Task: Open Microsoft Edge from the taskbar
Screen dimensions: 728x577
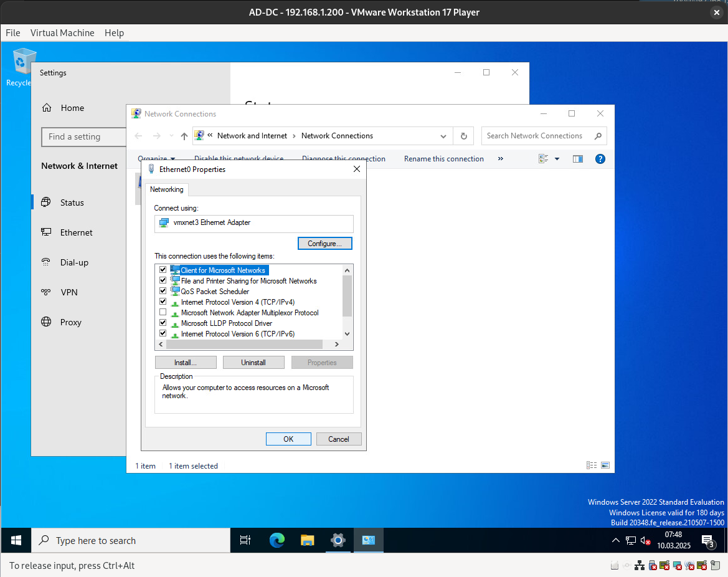Action: (277, 540)
